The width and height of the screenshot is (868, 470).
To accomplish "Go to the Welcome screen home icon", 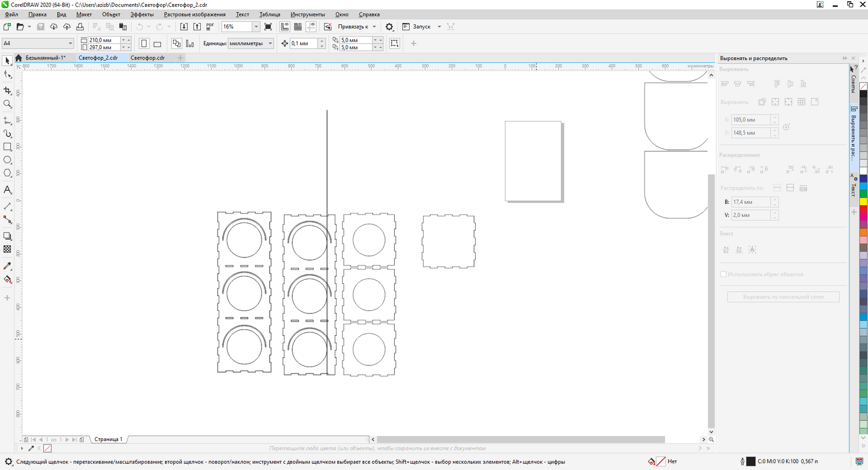I will 19,58.
